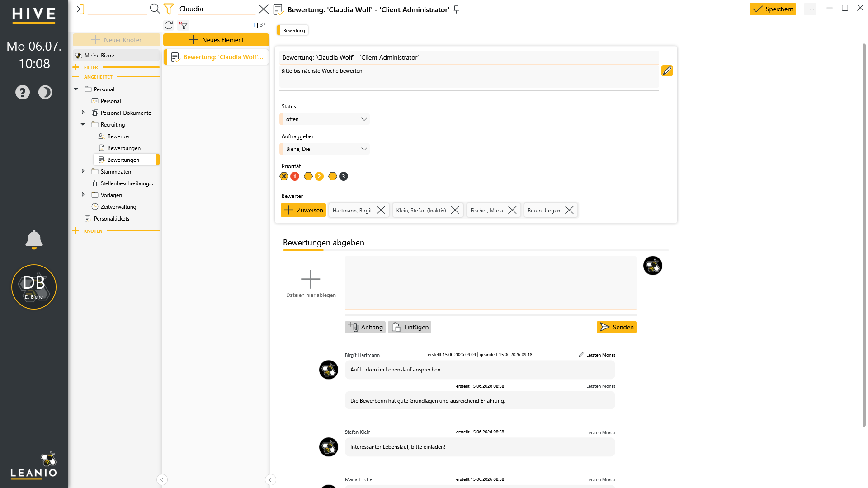Edit Birgit Hartmann's comment pencil icon
Viewport: 868px width, 488px height.
(x=581, y=355)
